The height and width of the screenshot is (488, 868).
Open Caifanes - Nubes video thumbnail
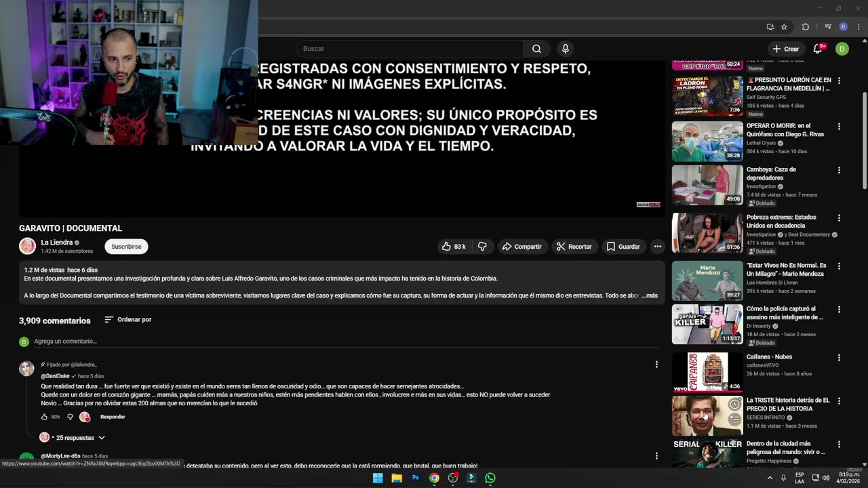(x=707, y=372)
